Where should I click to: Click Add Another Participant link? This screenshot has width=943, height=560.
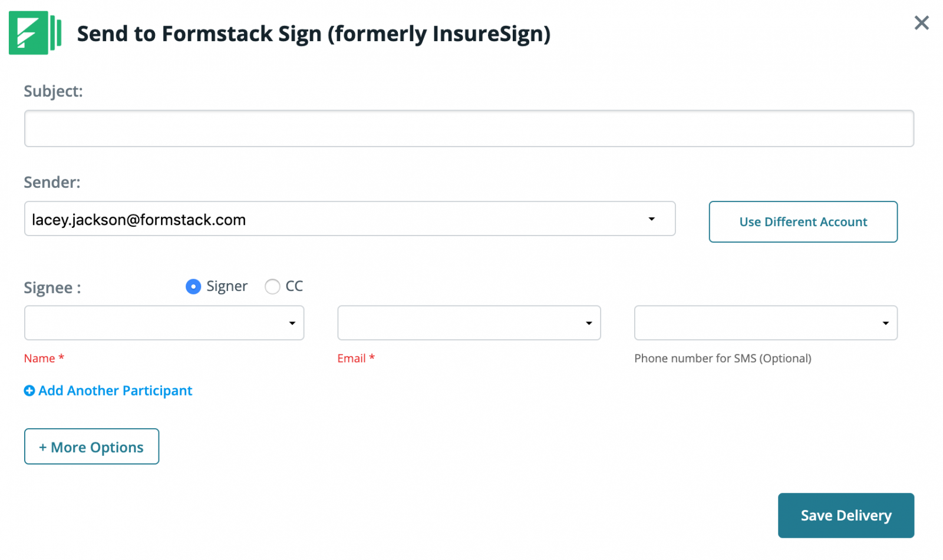pyautogui.click(x=115, y=390)
